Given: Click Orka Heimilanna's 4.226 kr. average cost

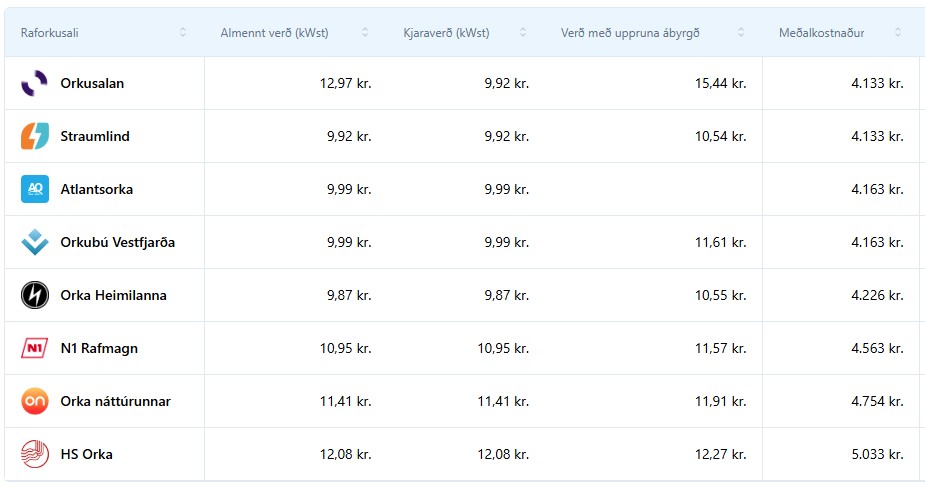Looking at the screenshot, I should click(877, 295).
